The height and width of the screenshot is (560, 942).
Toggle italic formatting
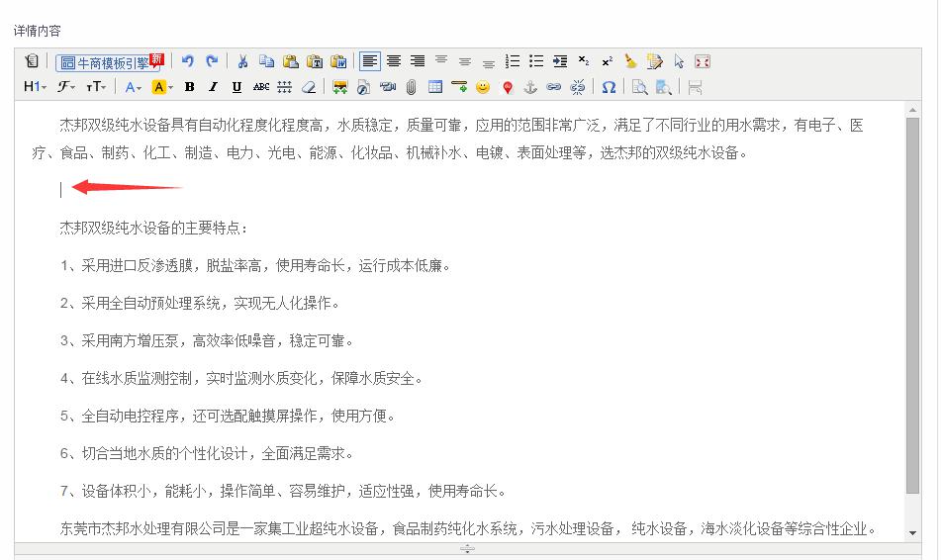pyautogui.click(x=213, y=87)
